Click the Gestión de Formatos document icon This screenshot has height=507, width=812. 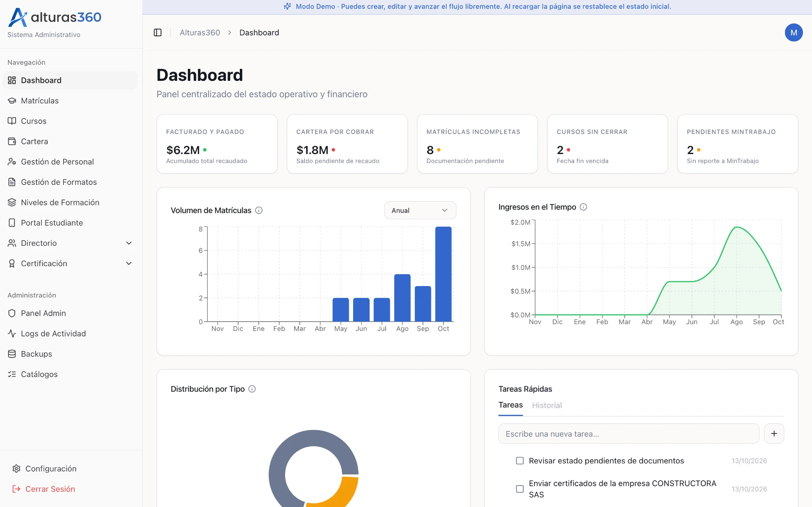[12, 182]
